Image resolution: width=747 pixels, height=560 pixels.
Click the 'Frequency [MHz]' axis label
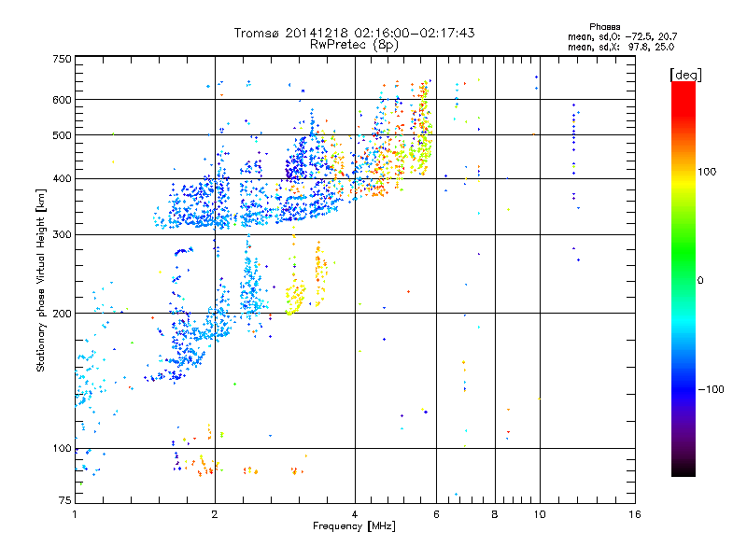[354, 526]
